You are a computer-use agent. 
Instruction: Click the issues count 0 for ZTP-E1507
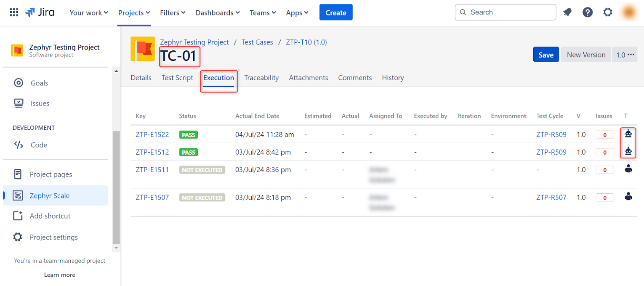(605, 197)
